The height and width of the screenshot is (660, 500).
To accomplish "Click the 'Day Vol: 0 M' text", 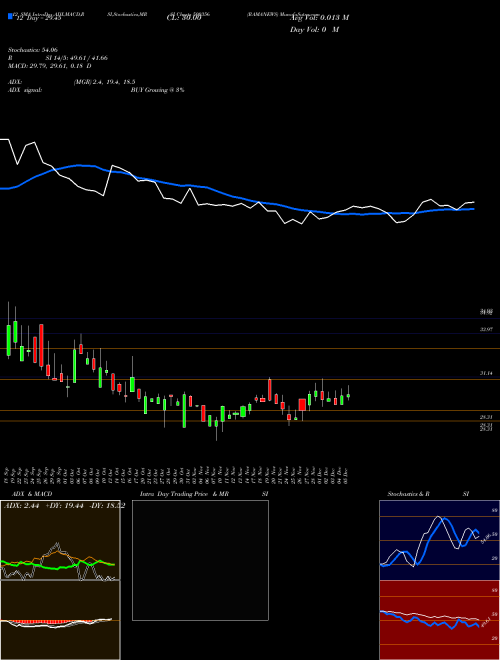I will 314,29.
